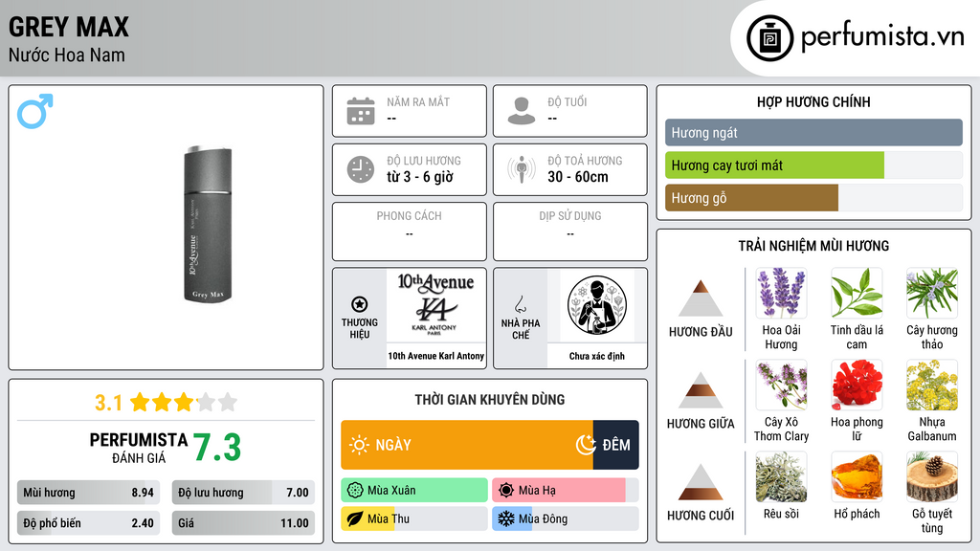Screen dimensions: 980x551
Task: Select the Tinh dầu lá cam note image
Action: (x=857, y=294)
